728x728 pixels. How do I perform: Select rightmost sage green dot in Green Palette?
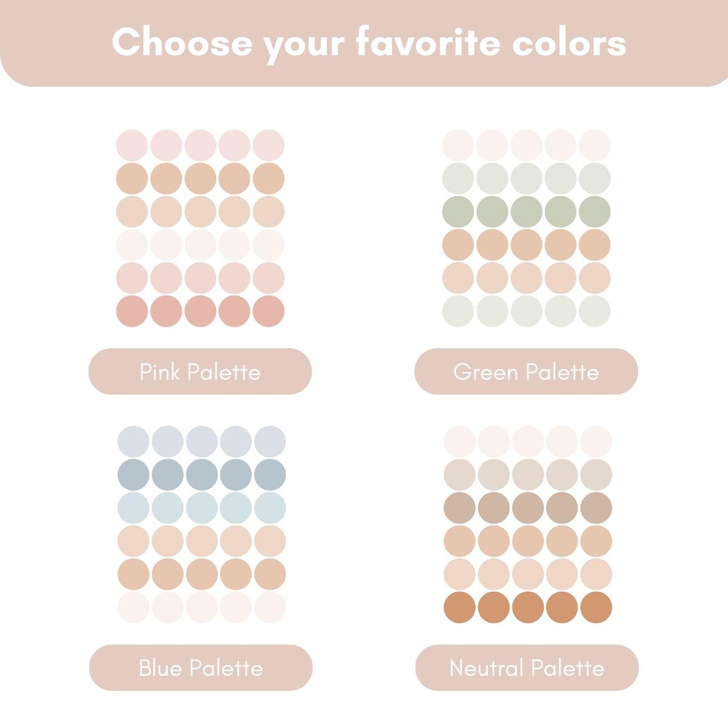point(595,212)
